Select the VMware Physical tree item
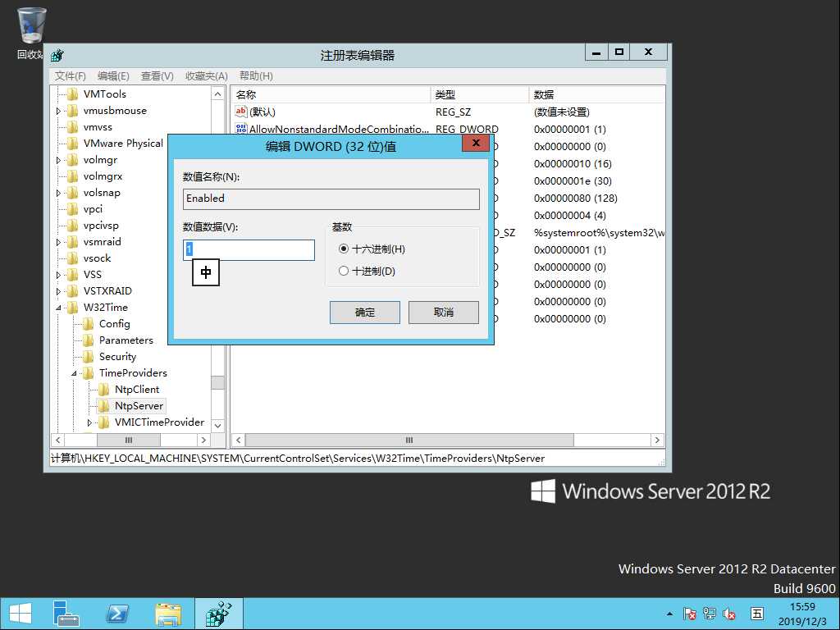This screenshot has width=840, height=630. (x=123, y=143)
